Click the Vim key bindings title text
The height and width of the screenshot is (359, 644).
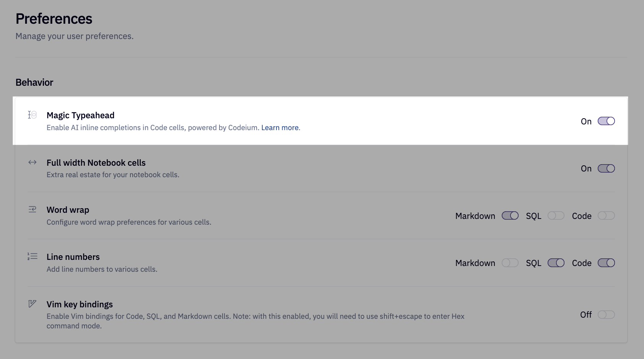coord(80,304)
